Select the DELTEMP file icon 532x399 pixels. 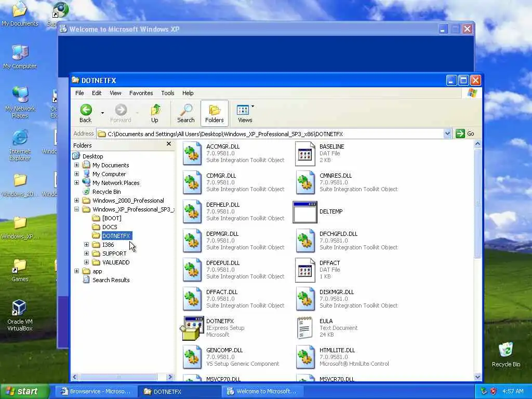pyautogui.click(x=304, y=212)
